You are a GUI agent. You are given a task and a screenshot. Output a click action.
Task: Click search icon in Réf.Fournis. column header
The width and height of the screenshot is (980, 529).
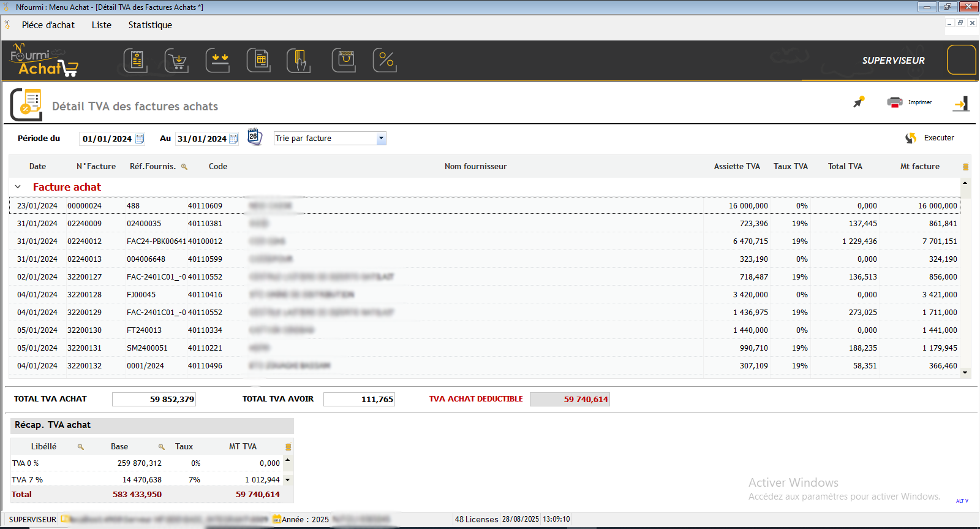tap(184, 167)
